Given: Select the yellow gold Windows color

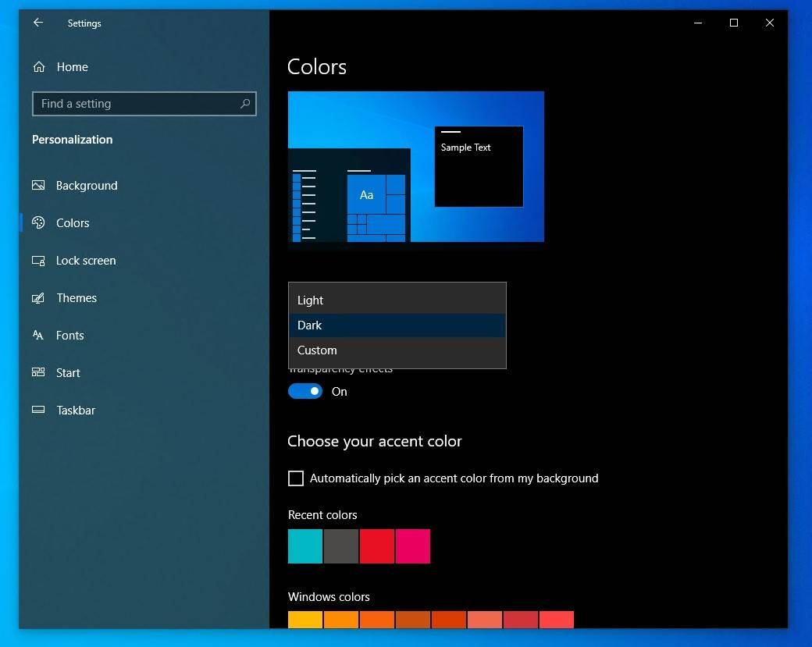Looking at the screenshot, I should 305,620.
